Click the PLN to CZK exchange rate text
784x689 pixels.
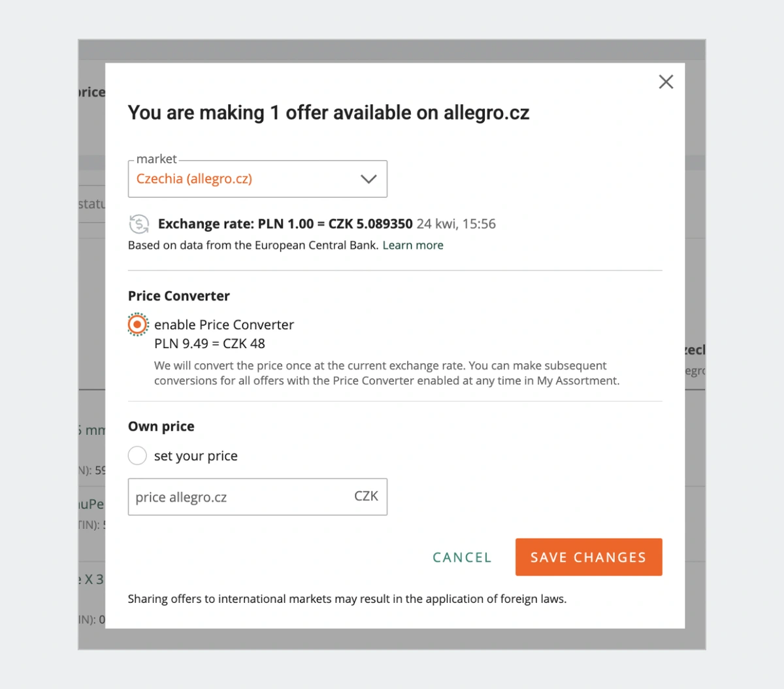285,224
